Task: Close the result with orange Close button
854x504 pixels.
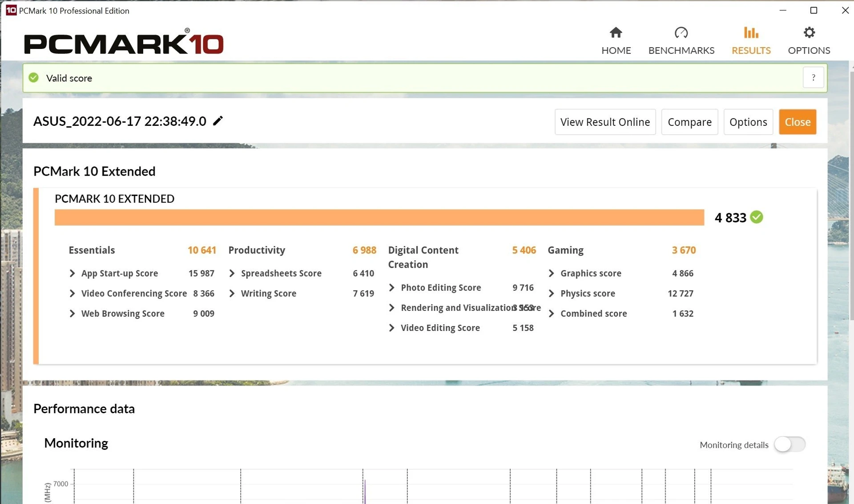Action: coord(798,122)
